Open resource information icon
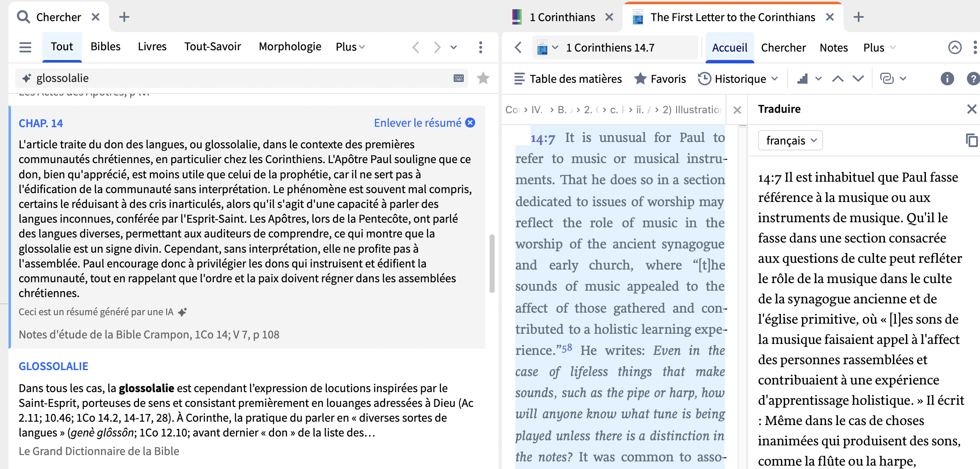Screen dimensions: 980x469 (947, 79)
